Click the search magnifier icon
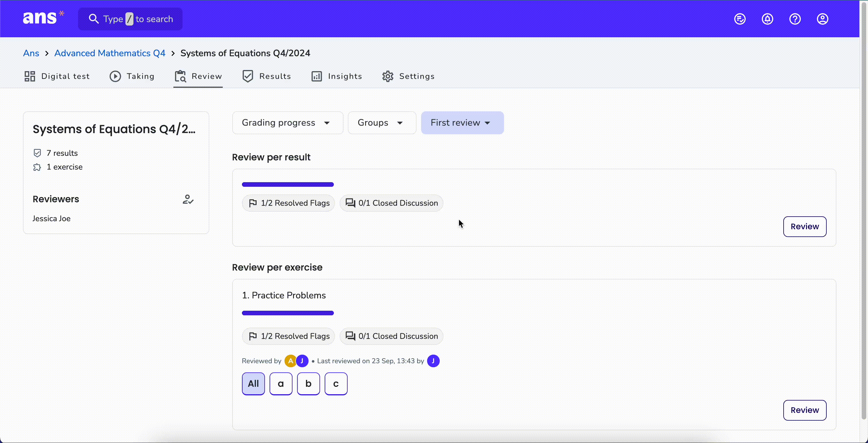The width and height of the screenshot is (868, 443). (94, 19)
